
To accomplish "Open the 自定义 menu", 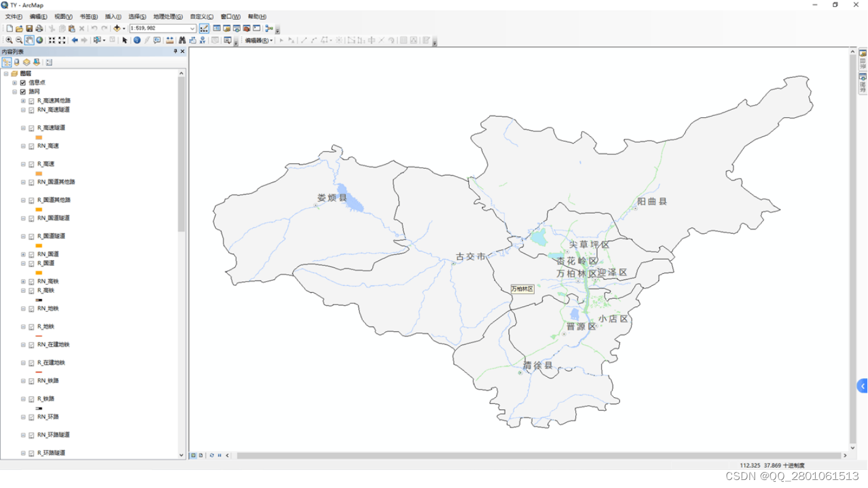I will point(201,17).
